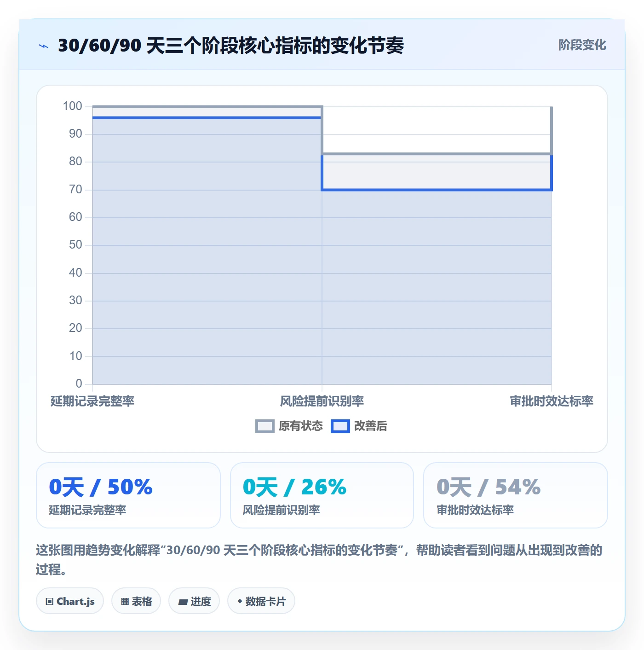Open the 0天 / 50% data card value

[101, 487]
